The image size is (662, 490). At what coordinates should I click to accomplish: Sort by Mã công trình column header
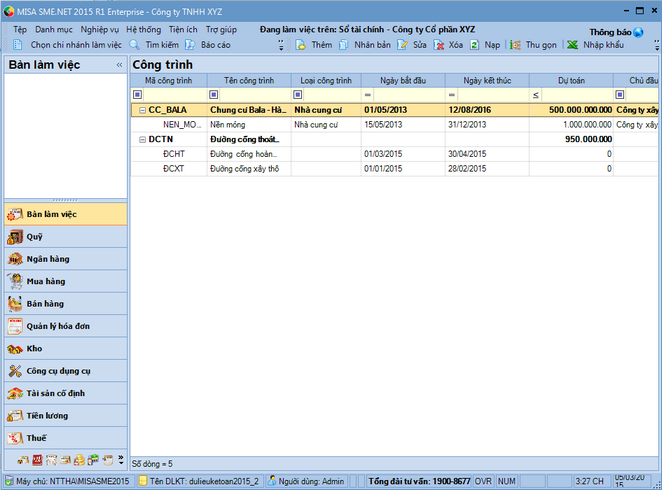pyautogui.click(x=168, y=81)
